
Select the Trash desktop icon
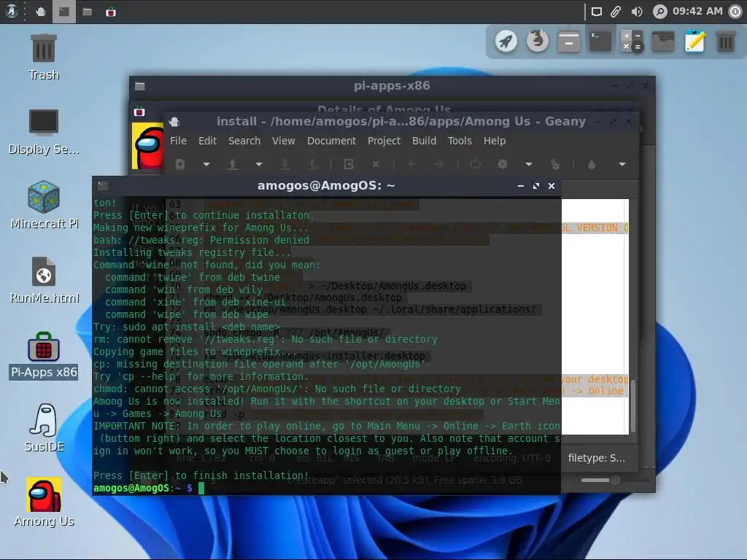click(44, 57)
